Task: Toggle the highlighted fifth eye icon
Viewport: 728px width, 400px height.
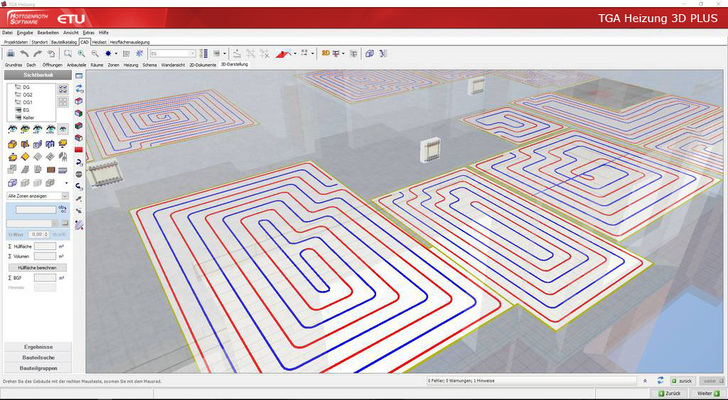Action: click(63, 129)
